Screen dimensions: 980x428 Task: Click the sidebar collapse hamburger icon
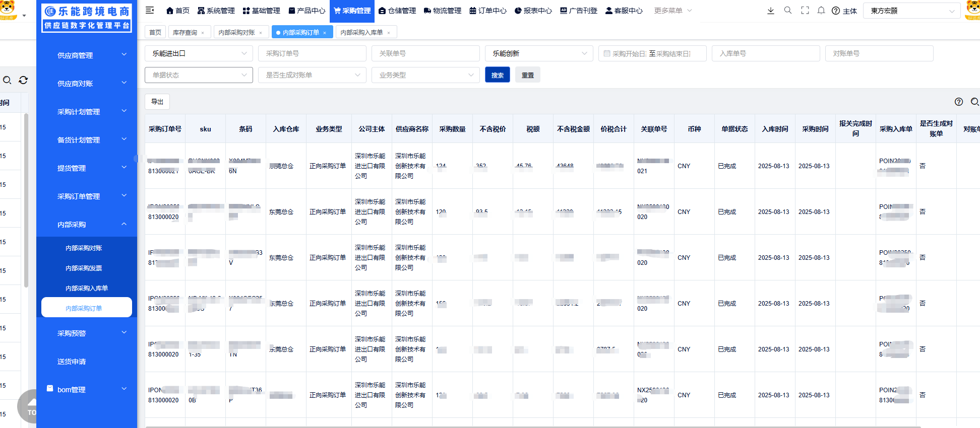pos(150,10)
